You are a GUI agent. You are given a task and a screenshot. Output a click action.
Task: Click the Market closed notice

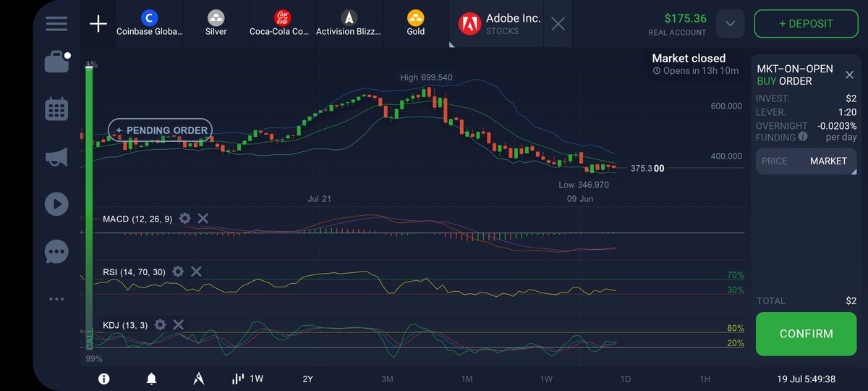(x=689, y=58)
